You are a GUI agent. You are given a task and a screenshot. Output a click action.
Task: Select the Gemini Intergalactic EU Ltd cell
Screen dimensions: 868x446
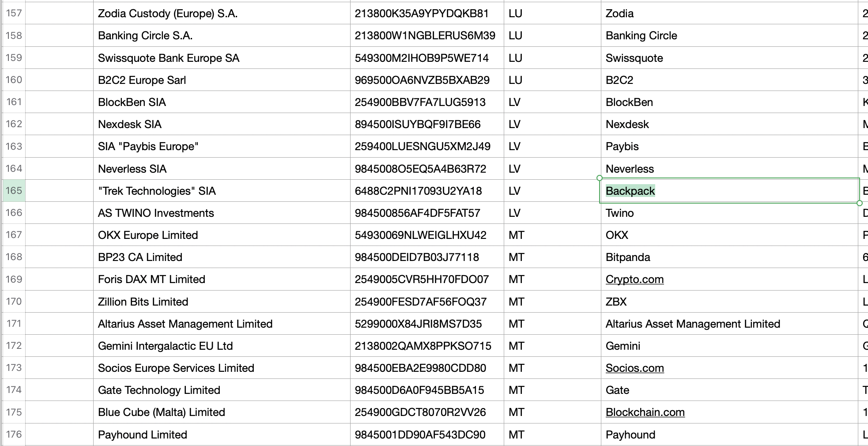[x=222, y=346]
